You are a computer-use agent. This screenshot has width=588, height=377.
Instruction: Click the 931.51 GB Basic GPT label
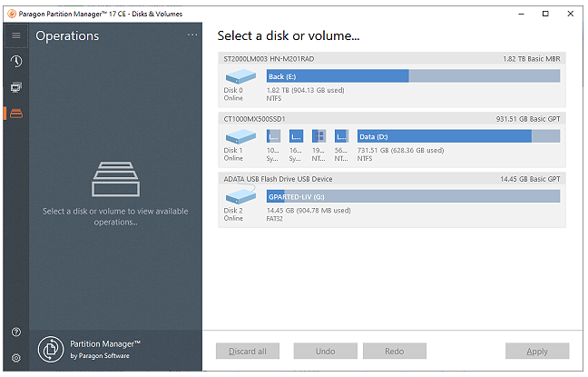pyautogui.click(x=528, y=119)
